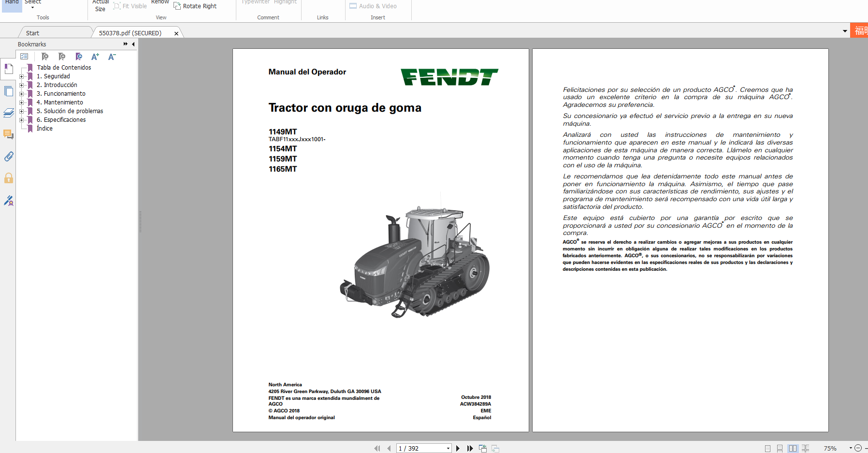Viewport: 868px width, 453px height.
Task: Click the page number input field
Action: (420, 448)
